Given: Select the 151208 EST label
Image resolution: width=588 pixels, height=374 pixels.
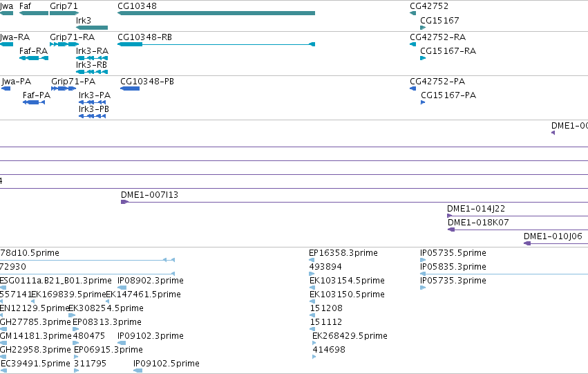Looking at the screenshot, I should (326, 308).
